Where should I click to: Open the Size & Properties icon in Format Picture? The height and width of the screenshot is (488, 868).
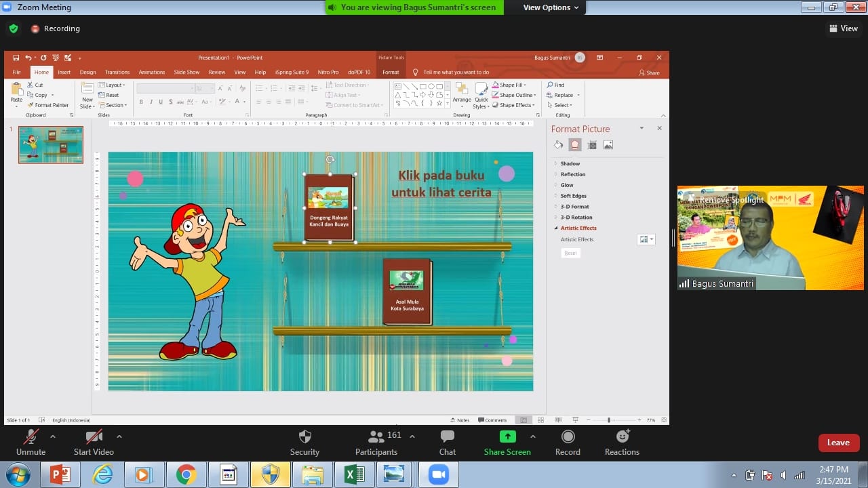pos(592,144)
